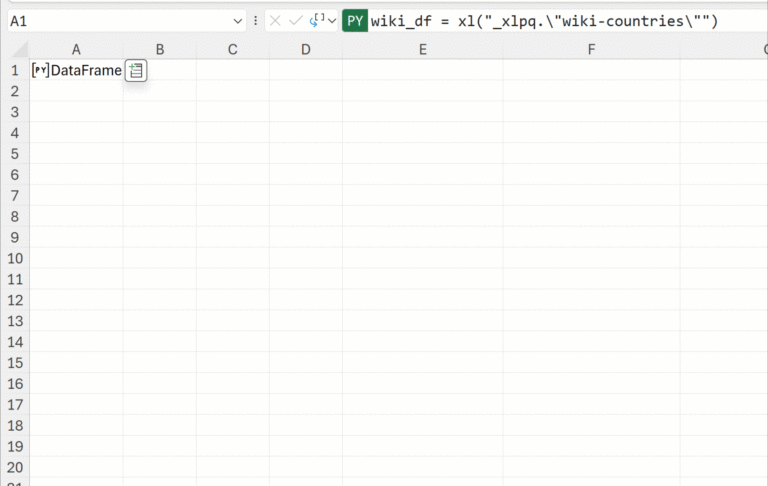Select row header 4

tap(15, 133)
